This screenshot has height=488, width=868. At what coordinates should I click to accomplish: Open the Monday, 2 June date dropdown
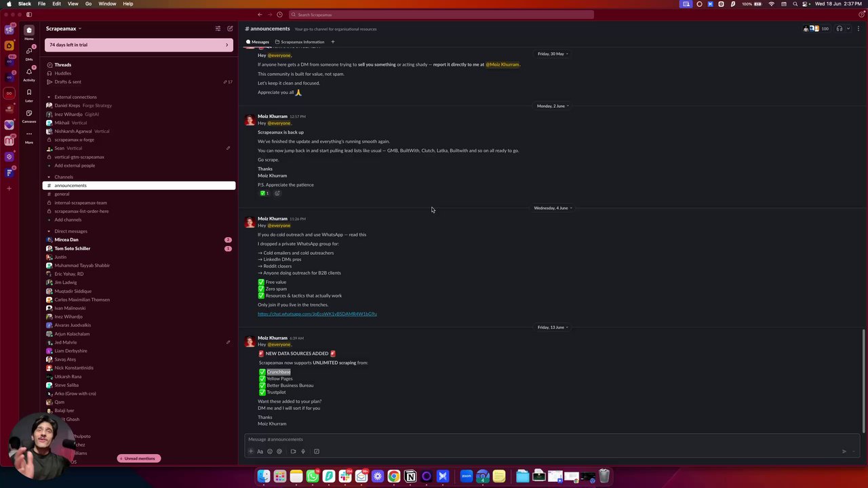point(553,106)
